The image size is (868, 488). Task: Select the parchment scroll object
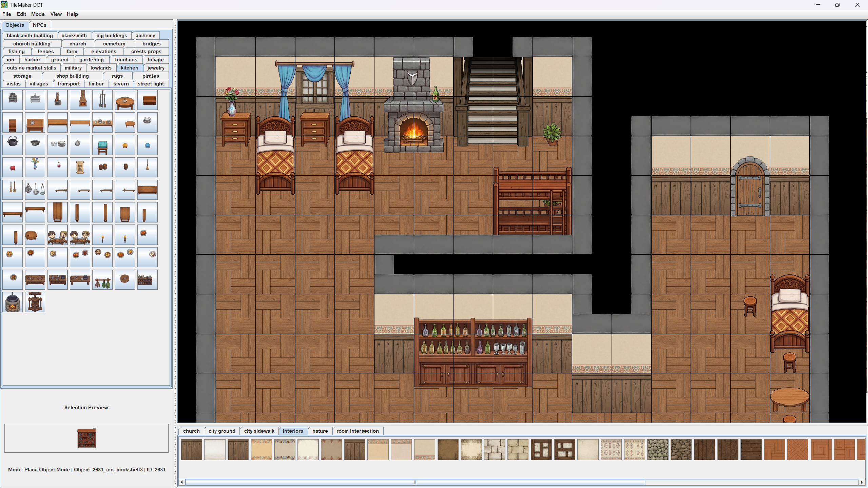(80, 167)
